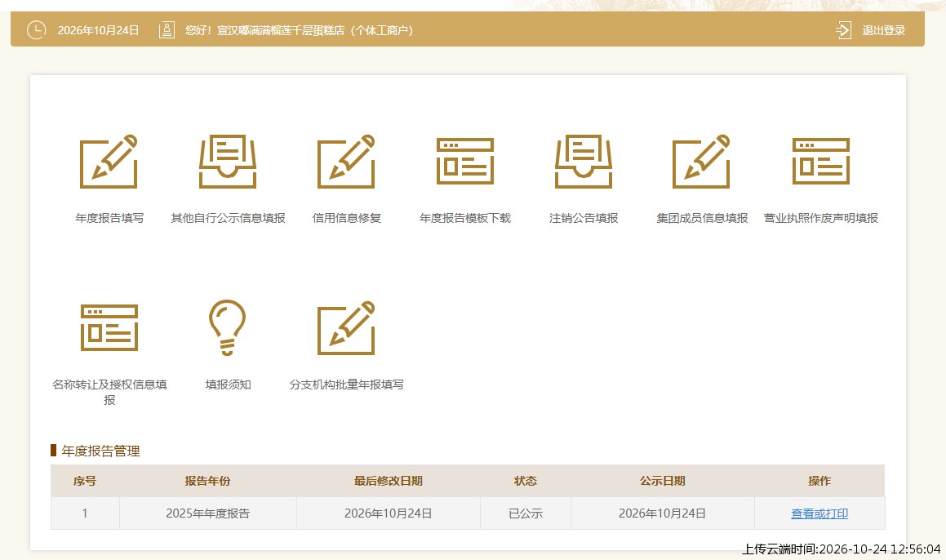Click the 公示日期 column header
This screenshot has height=560, width=946.
[663, 481]
